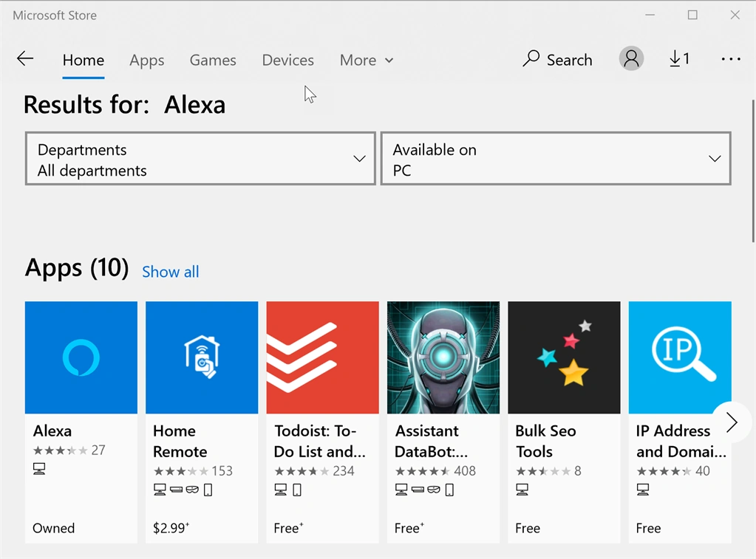
Task: Open Assistant DataBot app thumbnail
Action: coord(443,357)
